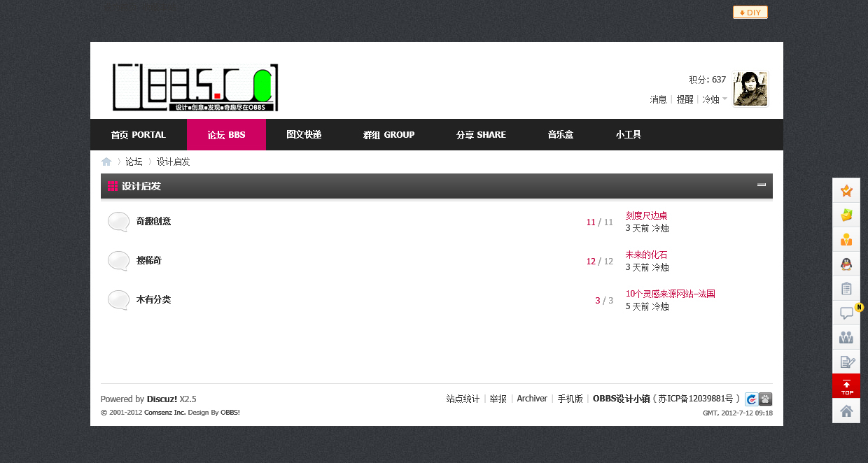868x463 pixels.
Task: Open the 分享 SHARE tab
Action: pyautogui.click(x=481, y=135)
